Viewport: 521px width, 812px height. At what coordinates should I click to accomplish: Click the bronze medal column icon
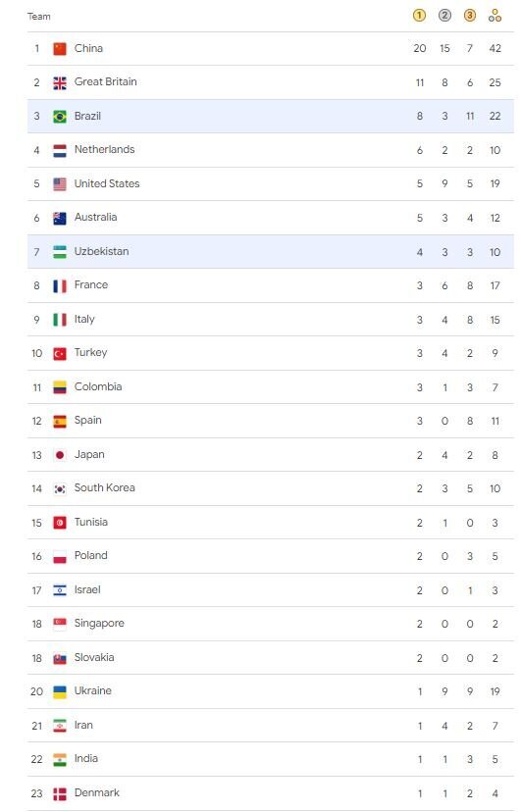470,16
